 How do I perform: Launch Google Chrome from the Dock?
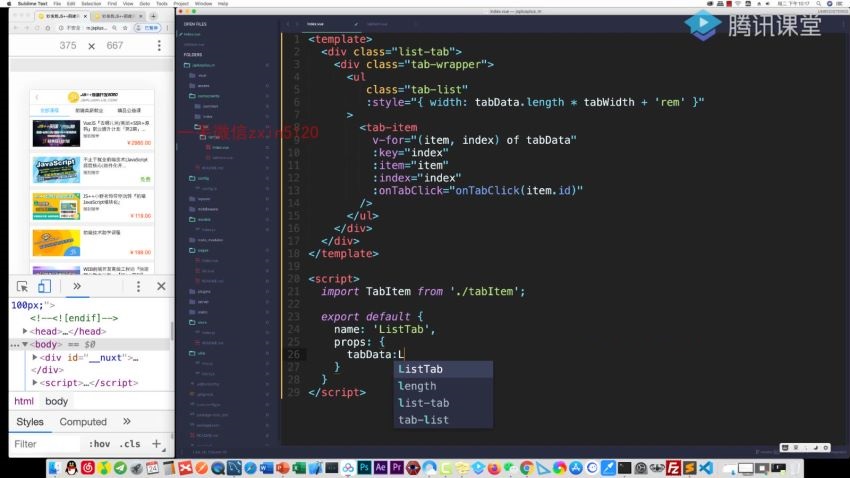[x=526, y=468]
